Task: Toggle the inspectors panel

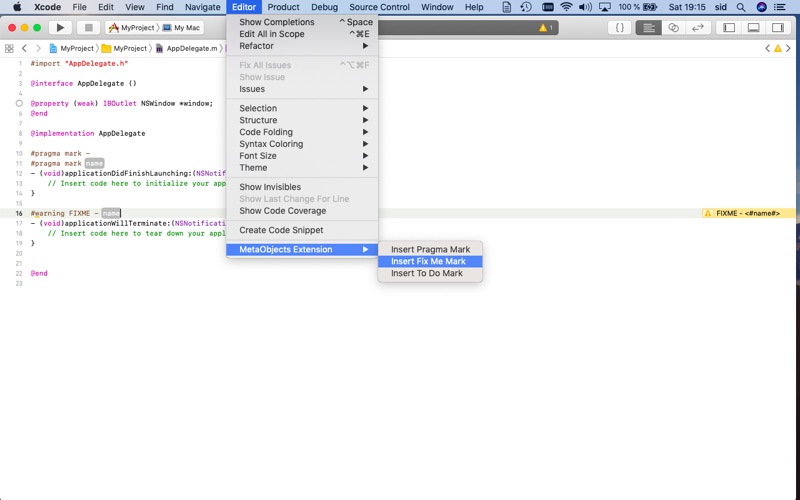Action: pyautogui.click(x=778, y=28)
